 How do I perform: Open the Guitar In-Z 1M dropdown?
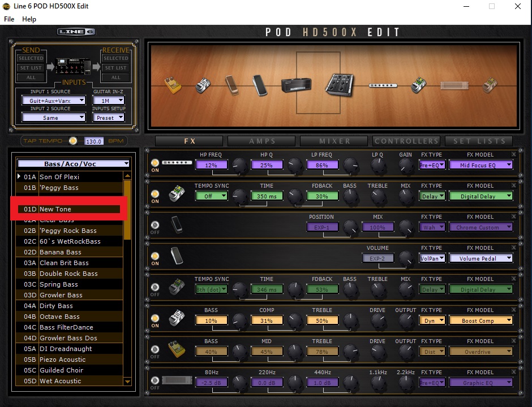(109, 100)
